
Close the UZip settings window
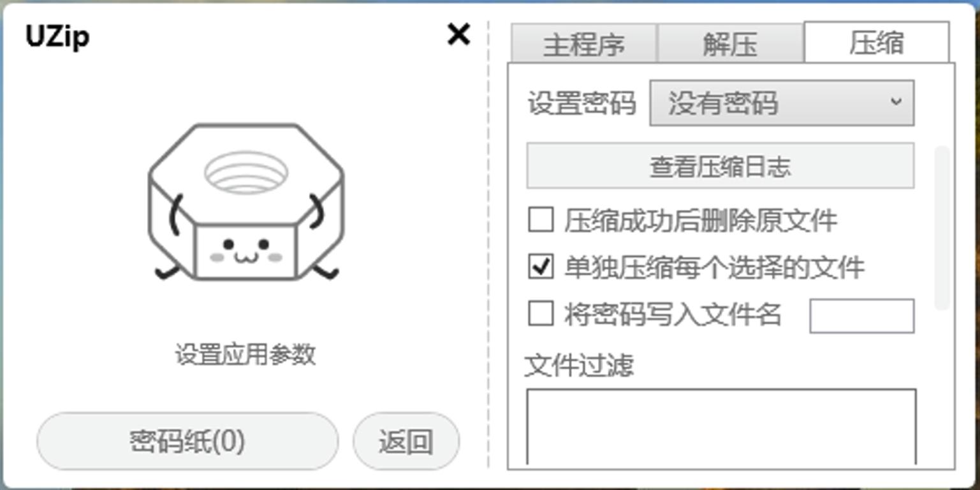pyautogui.click(x=458, y=36)
